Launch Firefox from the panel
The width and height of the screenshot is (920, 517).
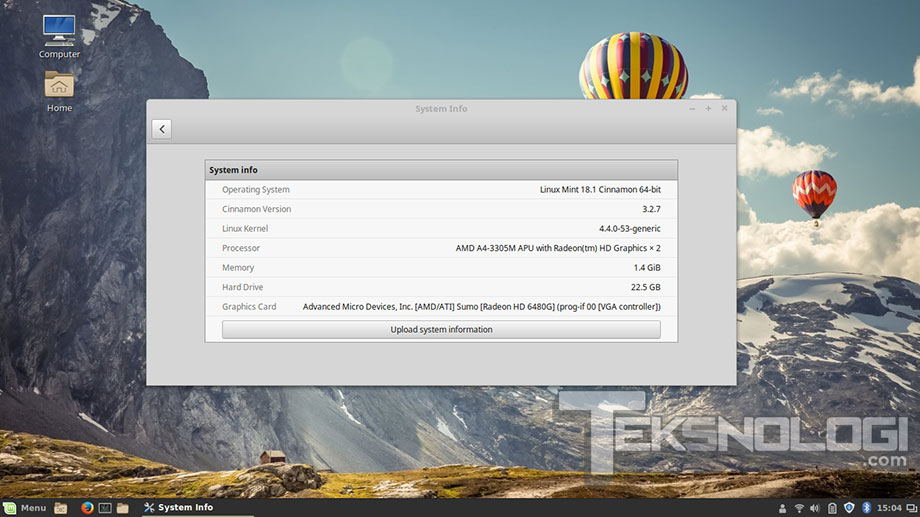[x=87, y=508]
